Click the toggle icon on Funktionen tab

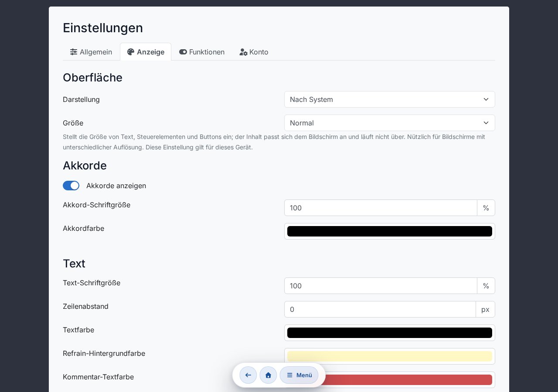click(x=183, y=52)
